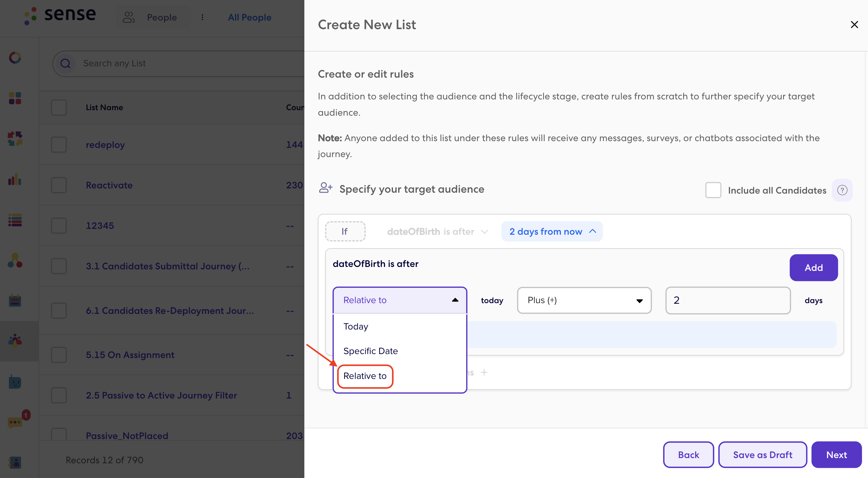Image resolution: width=868 pixels, height=478 pixels.
Task: Open the calendar sidebar icon
Action: [15, 301]
